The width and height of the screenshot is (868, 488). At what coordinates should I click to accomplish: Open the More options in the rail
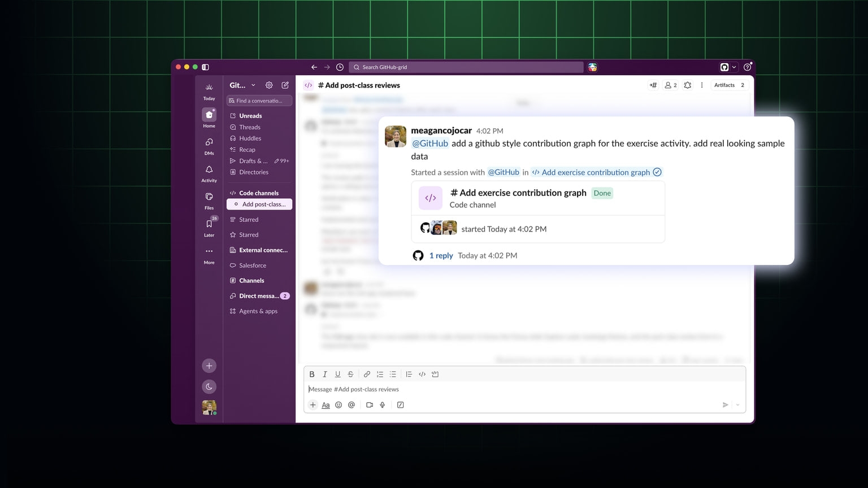[x=209, y=255]
